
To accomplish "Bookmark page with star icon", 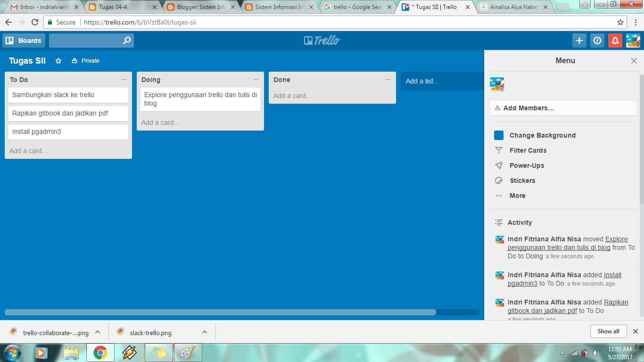I will [x=620, y=22].
